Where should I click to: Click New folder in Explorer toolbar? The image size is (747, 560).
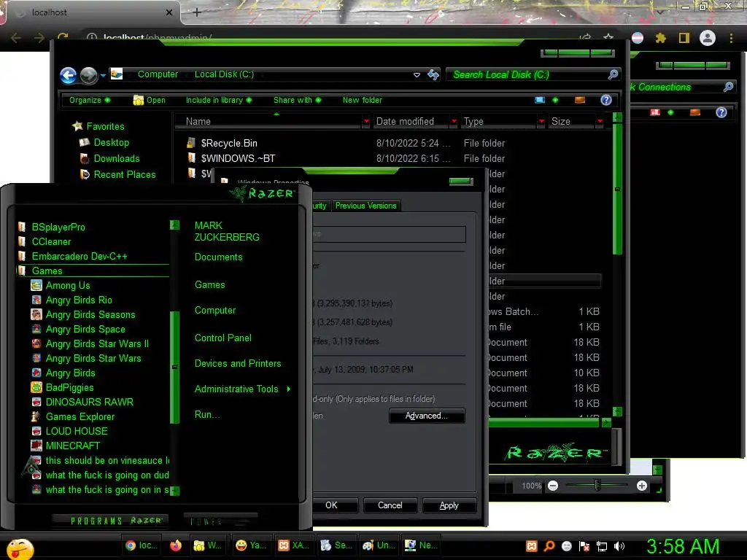[362, 100]
